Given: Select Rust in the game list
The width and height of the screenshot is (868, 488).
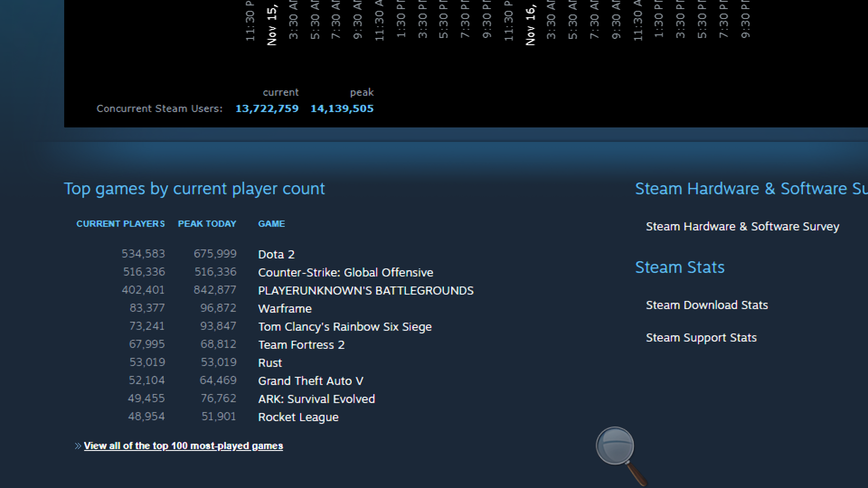Looking at the screenshot, I should pyautogui.click(x=269, y=363).
